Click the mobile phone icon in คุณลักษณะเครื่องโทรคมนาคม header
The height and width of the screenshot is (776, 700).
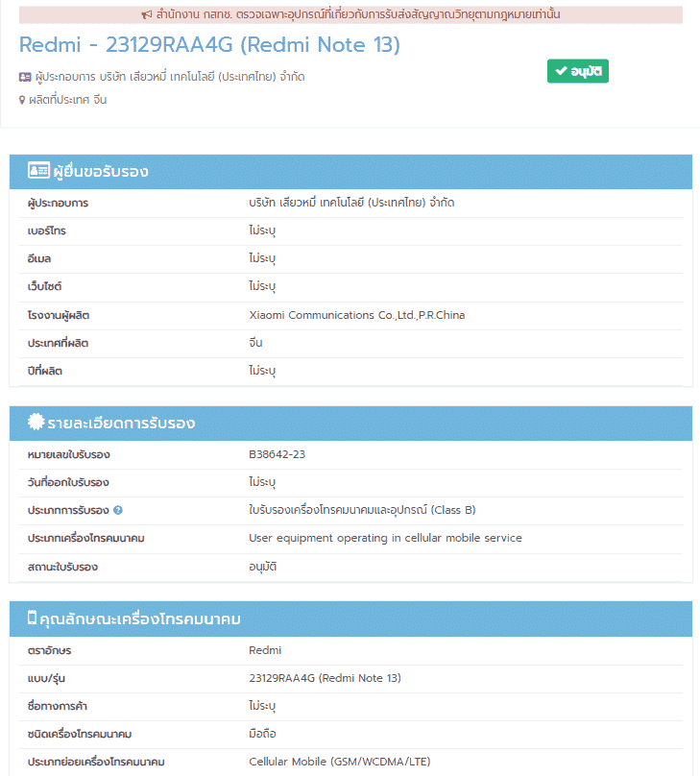pos(32,618)
